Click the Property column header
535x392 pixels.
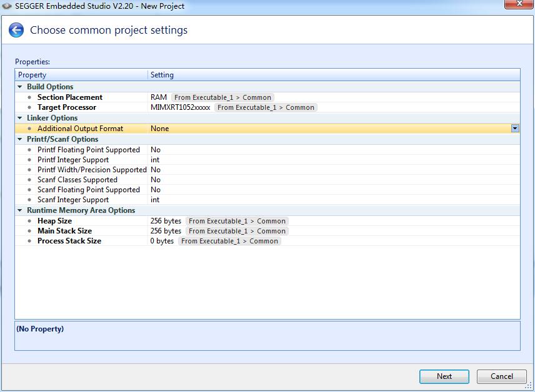[x=81, y=75]
